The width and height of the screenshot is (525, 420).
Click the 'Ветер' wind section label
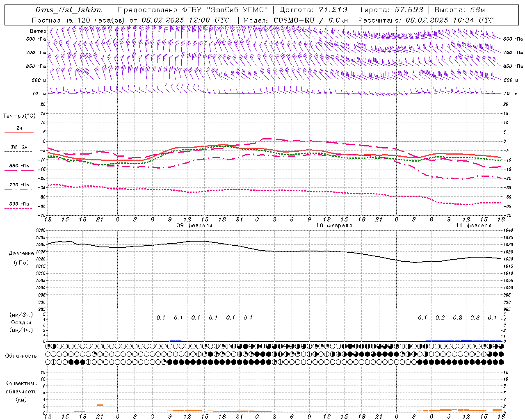(38, 31)
